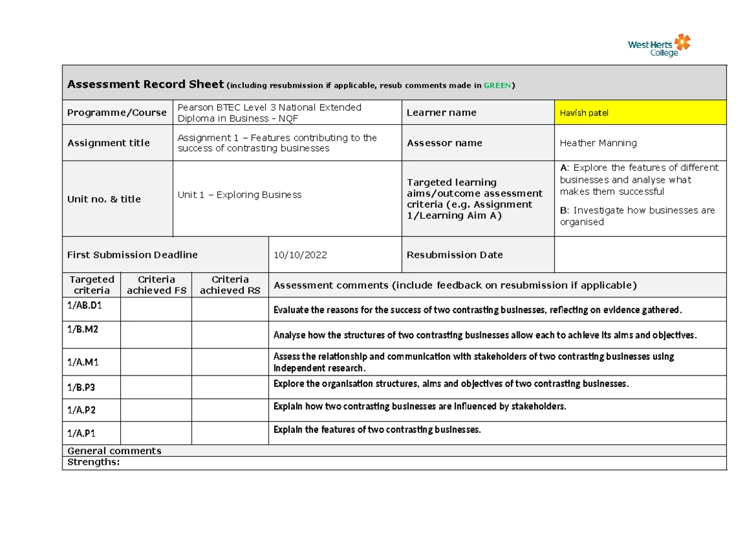
Task: Click FS achieved cell for 1/AB.D1
Action: click(x=156, y=309)
